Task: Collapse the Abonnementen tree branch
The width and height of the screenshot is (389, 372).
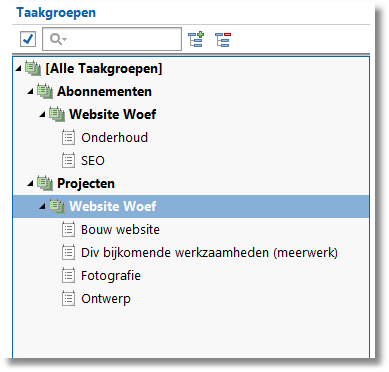Action: pos(31,91)
